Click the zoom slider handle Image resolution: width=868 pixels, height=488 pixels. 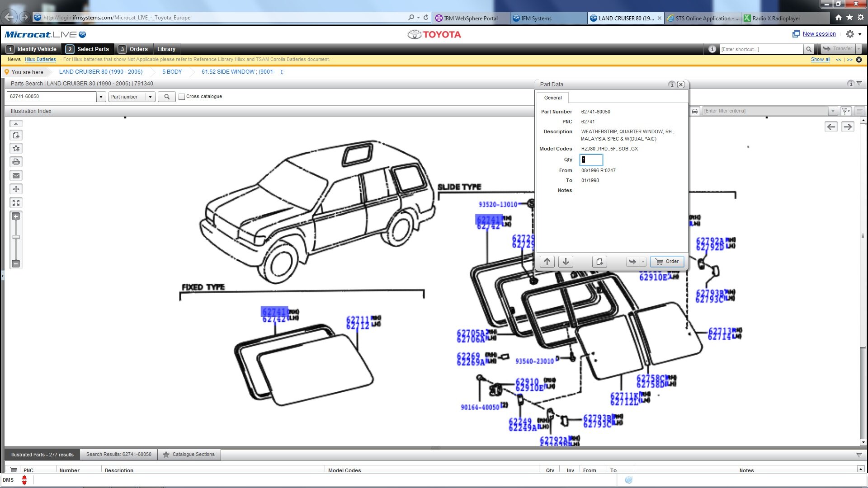click(x=16, y=237)
